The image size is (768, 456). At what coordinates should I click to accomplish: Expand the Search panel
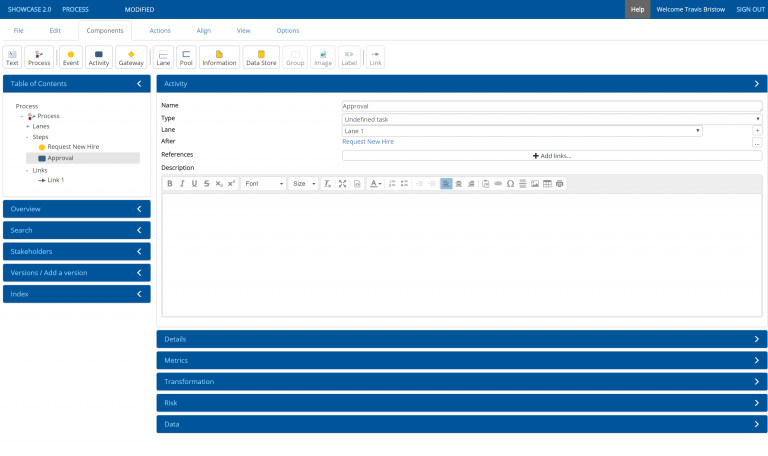coord(76,230)
